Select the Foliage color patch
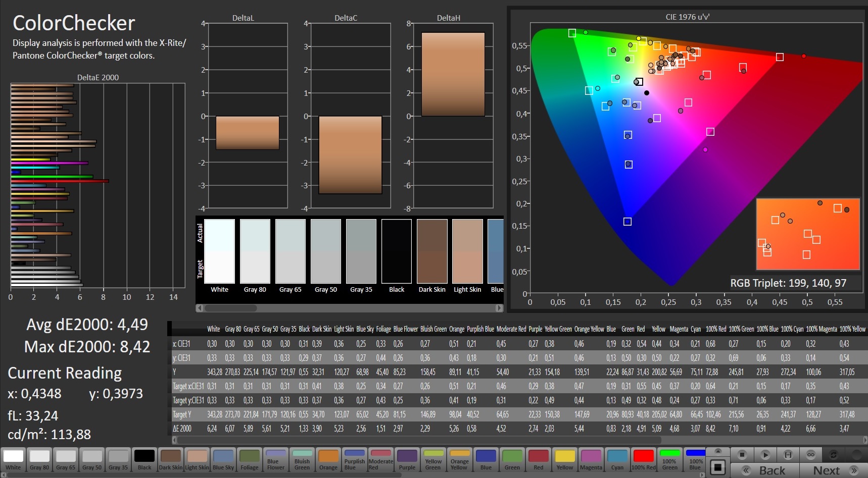Image resolution: width=868 pixels, height=478 pixels. [x=250, y=459]
